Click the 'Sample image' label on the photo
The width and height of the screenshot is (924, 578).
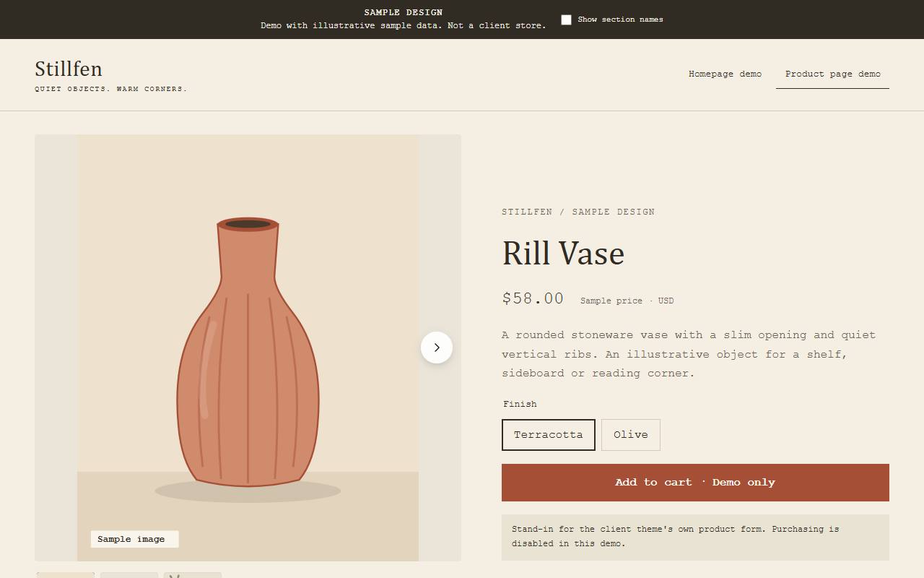click(134, 539)
